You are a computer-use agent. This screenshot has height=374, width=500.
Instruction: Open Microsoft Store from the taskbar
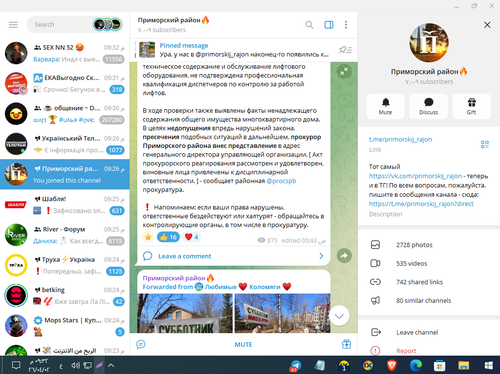[440, 366]
